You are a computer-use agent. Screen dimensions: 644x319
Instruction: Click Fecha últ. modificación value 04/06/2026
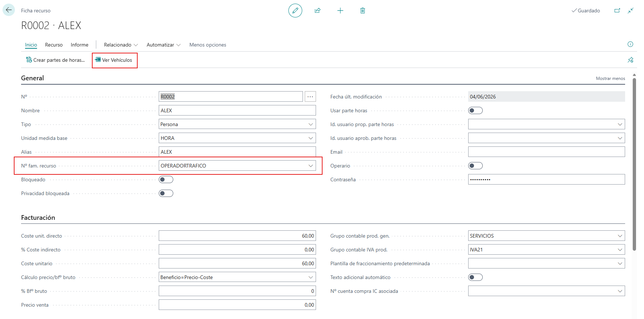click(x=546, y=97)
